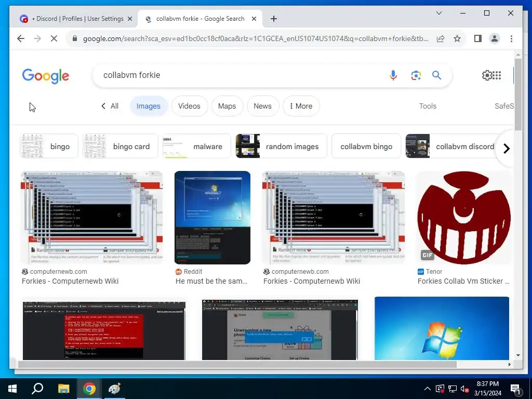The height and width of the screenshot is (399, 532).
Task: Go to Google homepage via the logo
Action: tap(46, 76)
